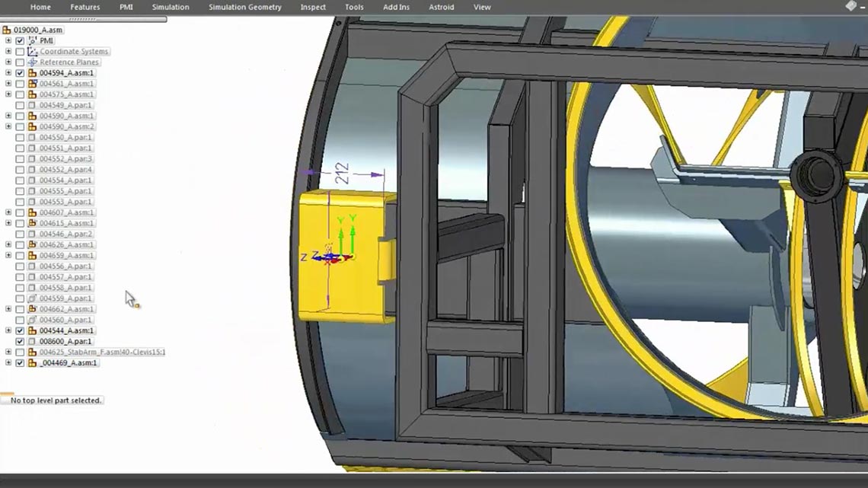Select the 004552_A.par:3 tree item
Image resolution: width=868 pixels, height=488 pixels.
tap(65, 159)
